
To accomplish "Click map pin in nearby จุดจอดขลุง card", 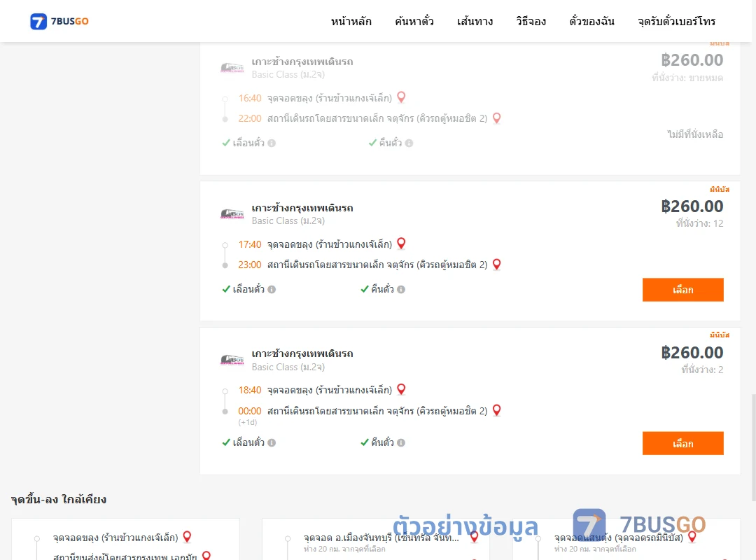I will pos(187,536).
